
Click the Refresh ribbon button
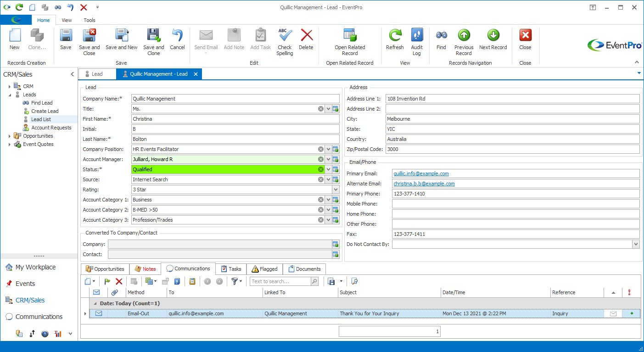(x=395, y=39)
